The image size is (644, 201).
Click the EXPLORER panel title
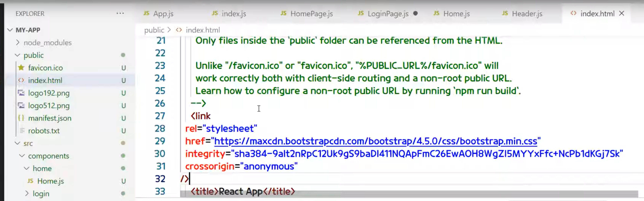[x=30, y=13]
